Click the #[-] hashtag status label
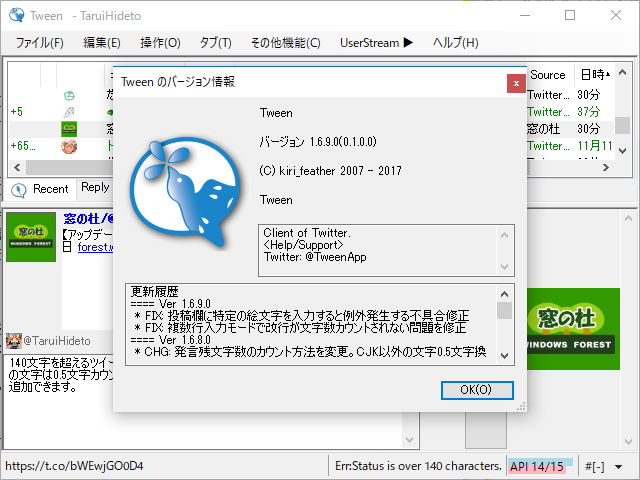The image size is (640, 480). 595,466
